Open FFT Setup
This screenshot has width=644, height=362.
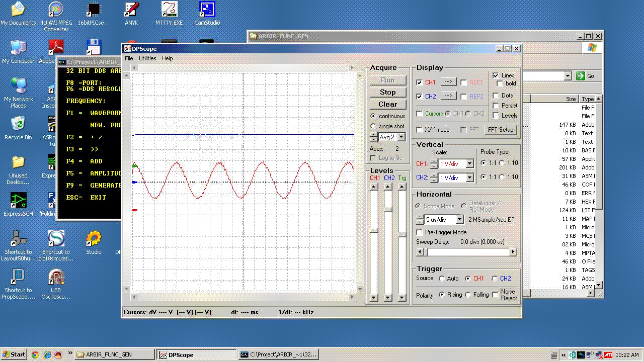tap(501, 130)
